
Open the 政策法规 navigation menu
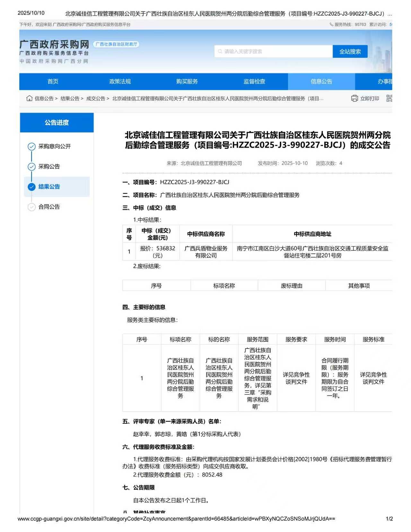120,82
